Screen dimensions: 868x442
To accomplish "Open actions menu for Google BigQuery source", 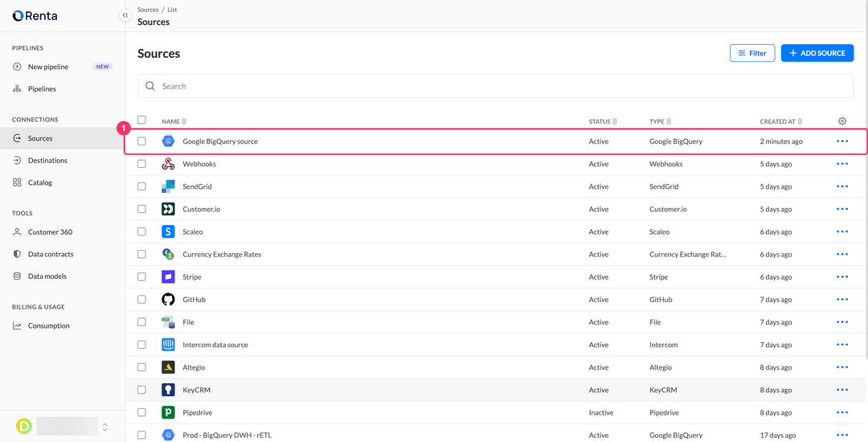I will pos(842,141).
